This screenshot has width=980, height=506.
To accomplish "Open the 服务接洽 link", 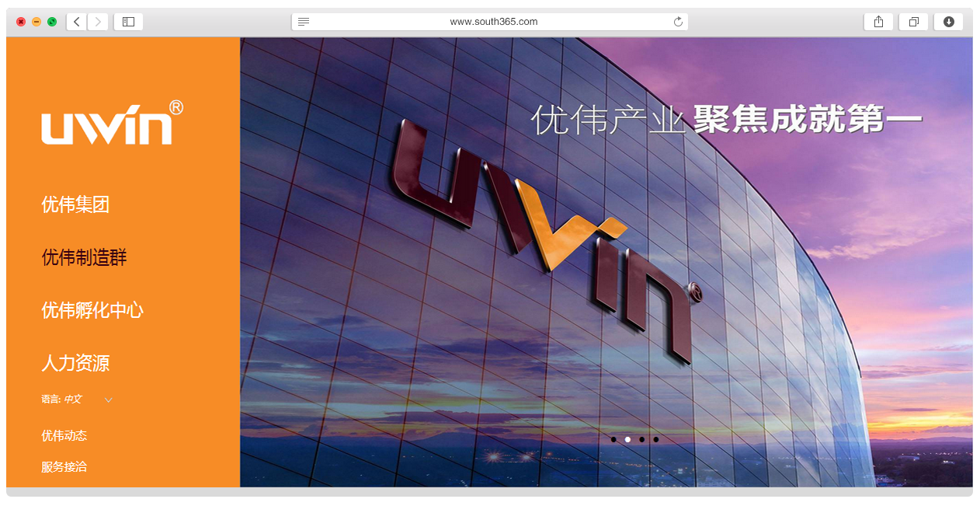I will coord(64,467).
